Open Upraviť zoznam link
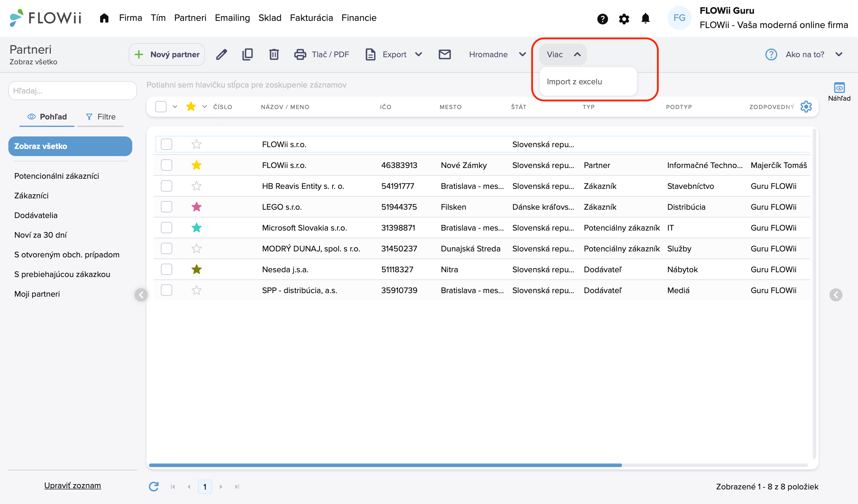Image resolution: width=858 pixels, height=504 pixels. point(72,485)
